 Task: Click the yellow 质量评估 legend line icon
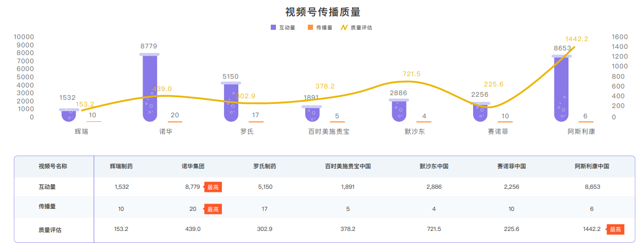tap(344, 28)
